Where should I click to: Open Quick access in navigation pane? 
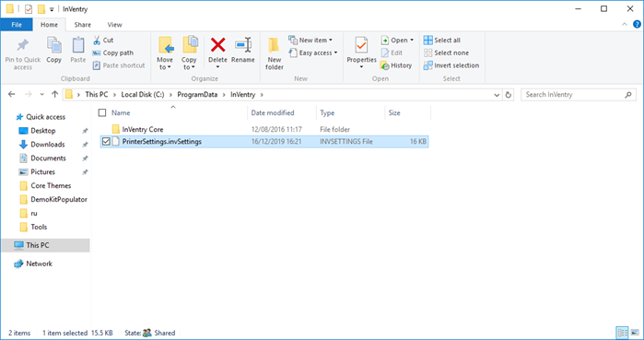tap(45, 117)
